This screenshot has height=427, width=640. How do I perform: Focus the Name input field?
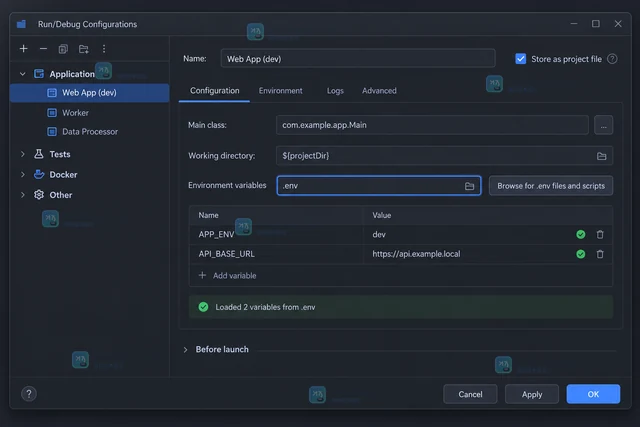(358, 59)
